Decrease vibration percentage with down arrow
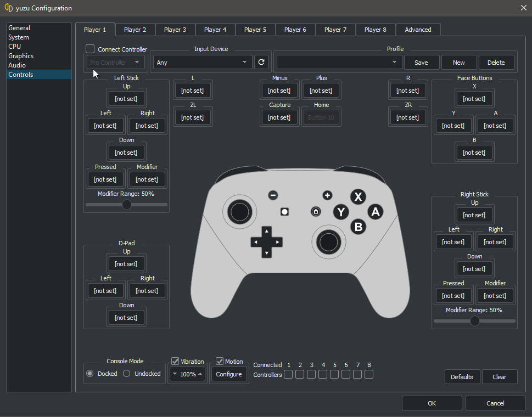 click(x=175, y=374)
